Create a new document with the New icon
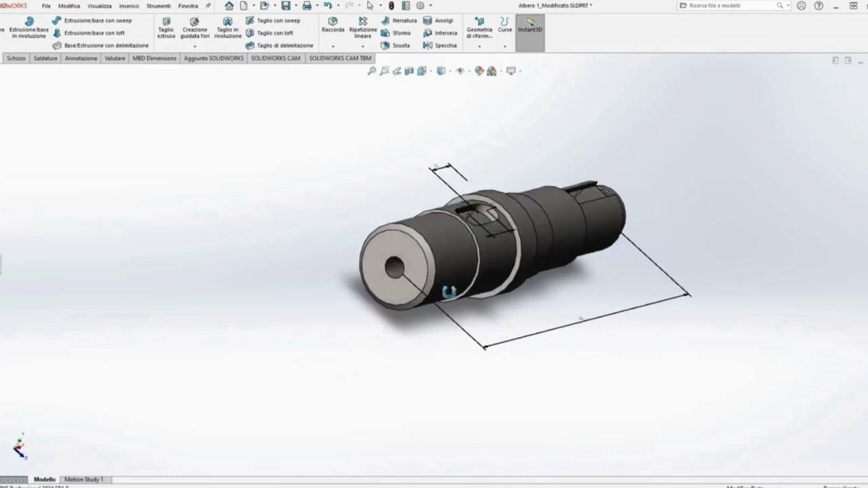 (243, 5)
